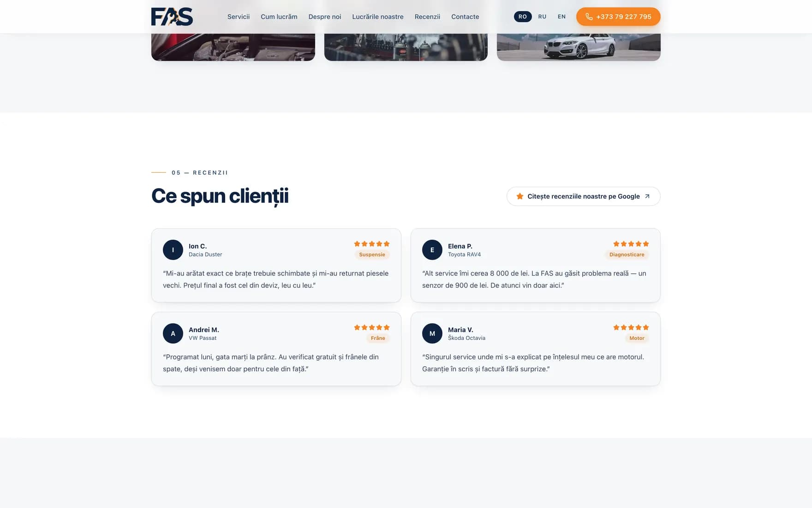Click the FAS logo in the header

pos(172,17)
